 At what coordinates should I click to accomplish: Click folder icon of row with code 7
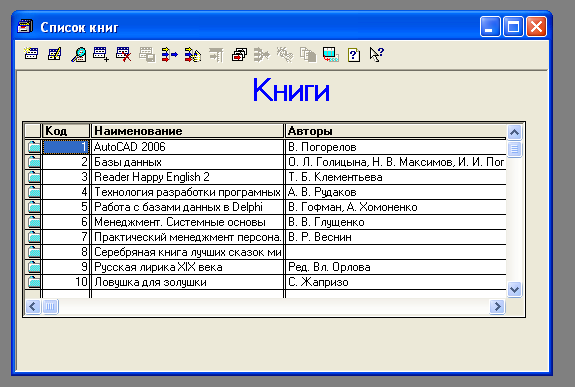tap(33, 237)
